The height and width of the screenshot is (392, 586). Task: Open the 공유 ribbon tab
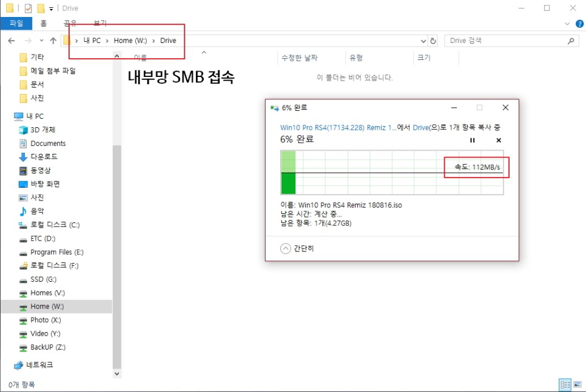70,23
